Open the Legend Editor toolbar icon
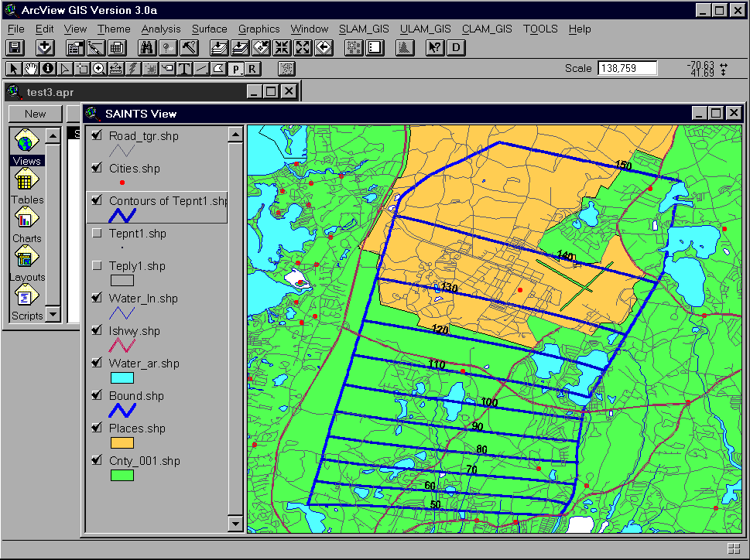Viewport: 750px width, 560px height. tap(96, 48)
